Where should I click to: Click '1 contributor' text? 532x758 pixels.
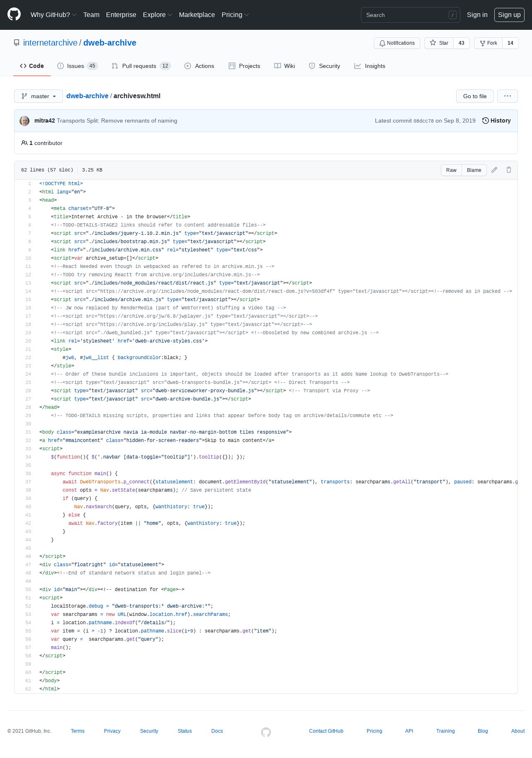(46, 143)
